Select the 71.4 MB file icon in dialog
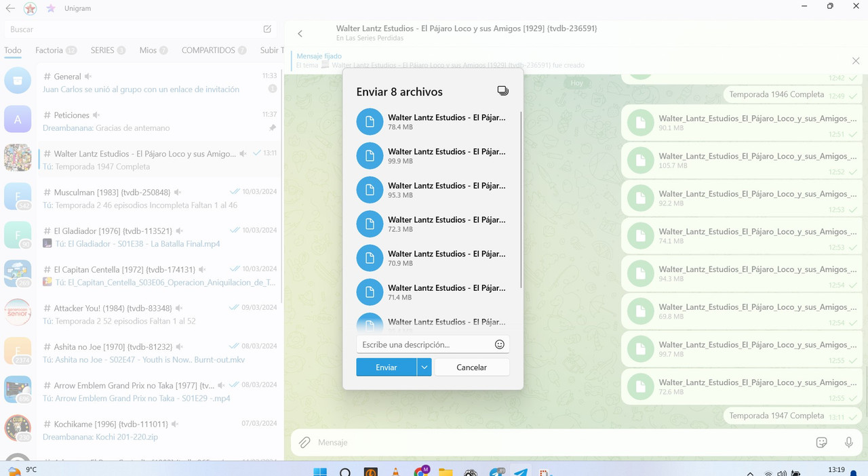This screenshot has height=476, width=868. [370, 292]
